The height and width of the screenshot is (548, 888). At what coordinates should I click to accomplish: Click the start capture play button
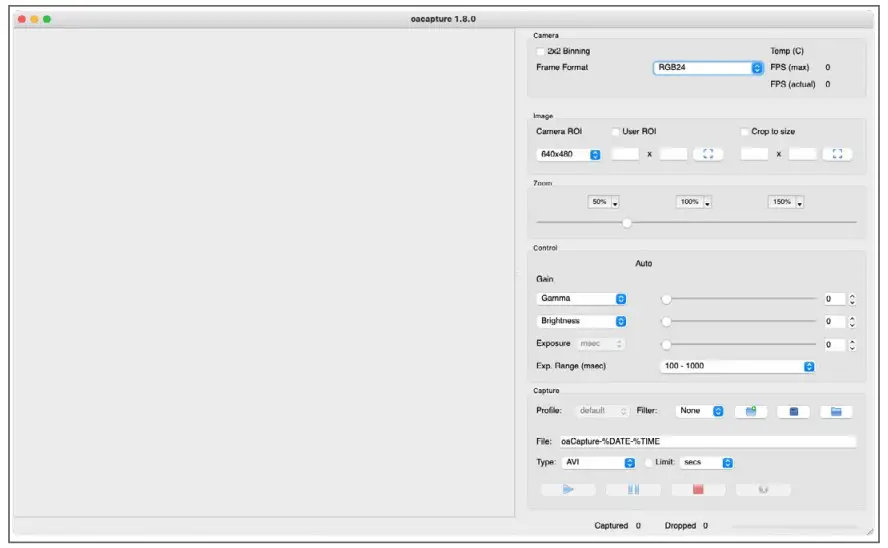click(568, 490)
